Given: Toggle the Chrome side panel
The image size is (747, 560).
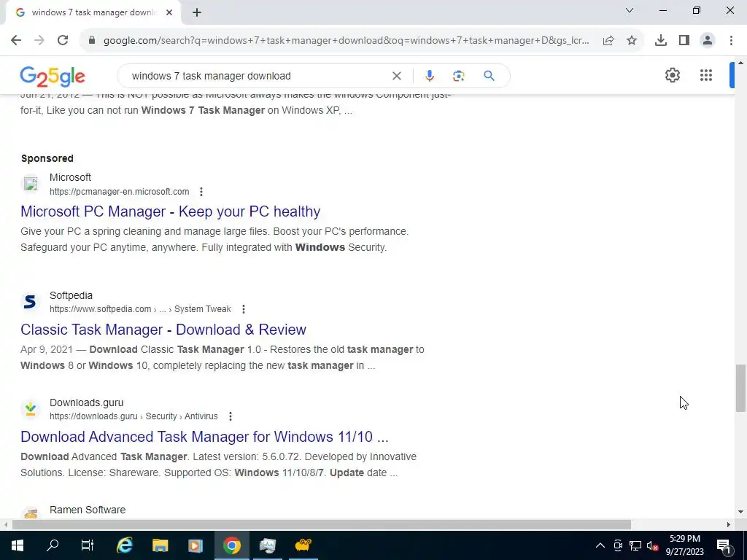Looking at the screenshot, I should [x=684, y=41].
